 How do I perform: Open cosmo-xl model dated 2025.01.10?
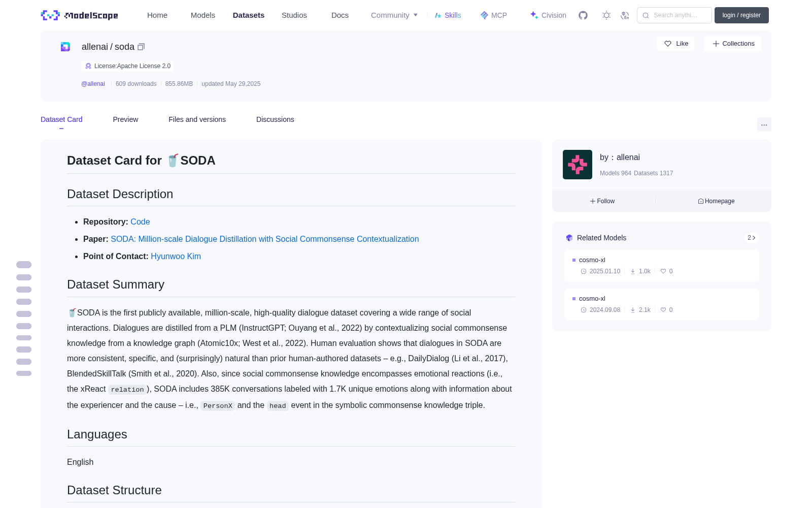click(x=662, y=266)
